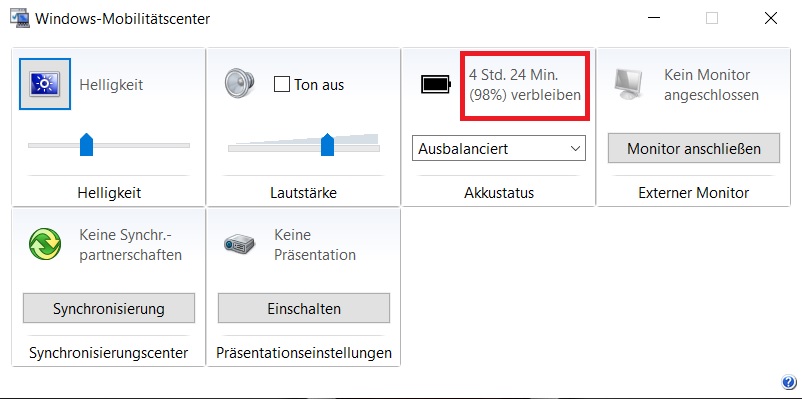Click the brightness slider handle
Screen dimensions: 802x399
(86, 145)
